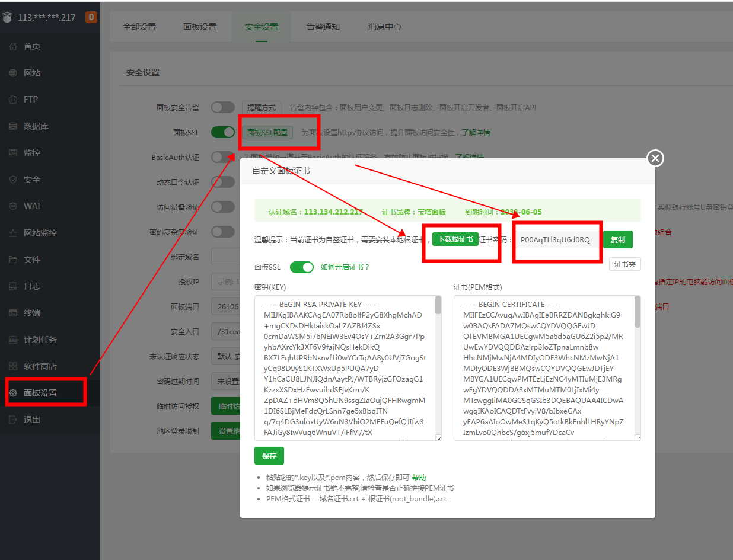Click the certificate password input field
Image resolution: width=733 pixels, height=560 pixels.
point(556,239)
